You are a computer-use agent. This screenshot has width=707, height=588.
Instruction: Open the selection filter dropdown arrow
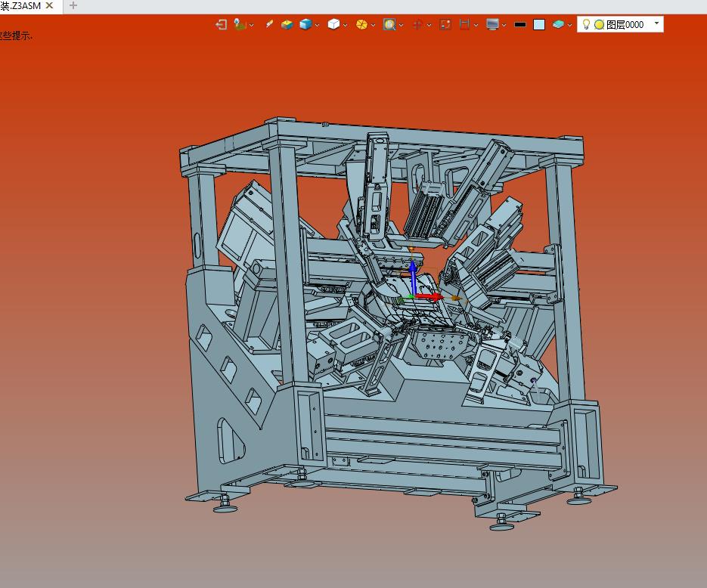coord(251,25)
